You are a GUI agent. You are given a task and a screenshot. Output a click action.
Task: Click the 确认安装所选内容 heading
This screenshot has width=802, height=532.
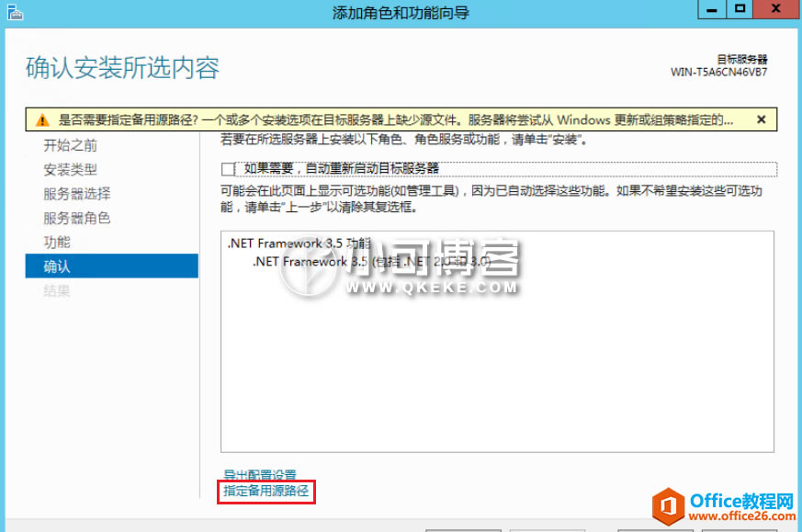123,67
